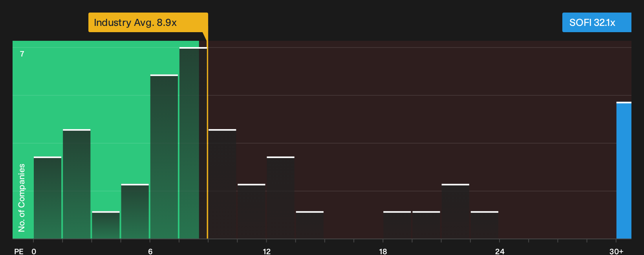Click the y-axis value 7
644x255 pixels.
(x=22, y=54)
